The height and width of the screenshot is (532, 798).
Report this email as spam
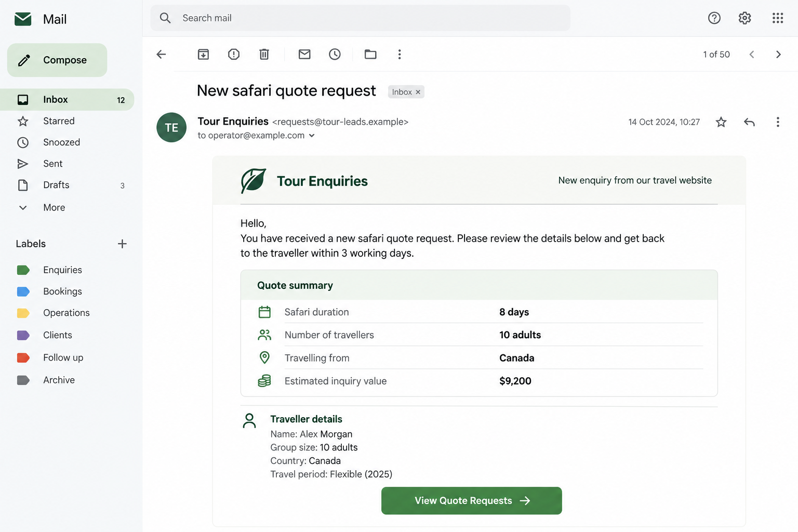[x=234, y=54]
